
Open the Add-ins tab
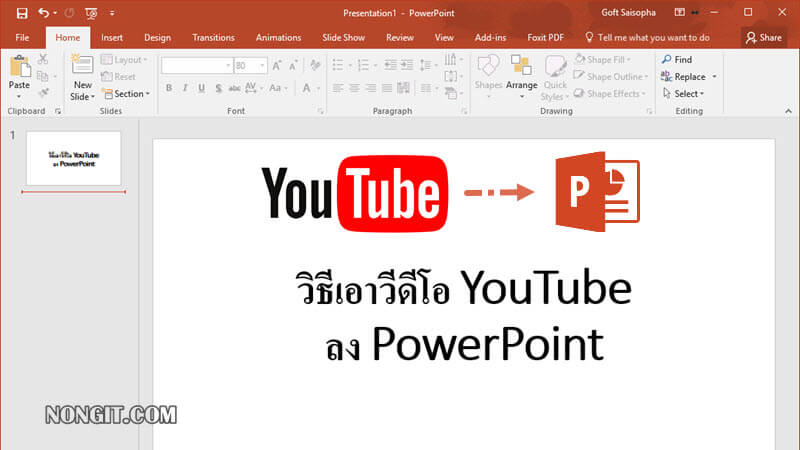[490, 38]
